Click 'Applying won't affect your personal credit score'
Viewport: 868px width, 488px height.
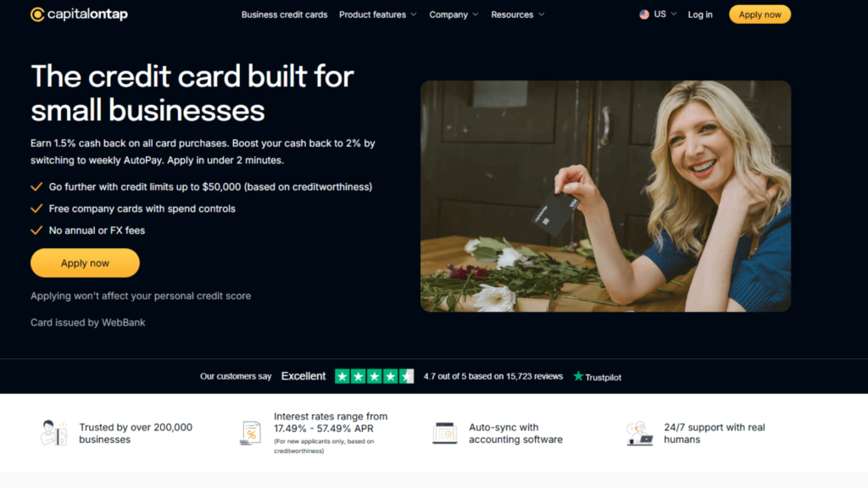click(141, 296)
